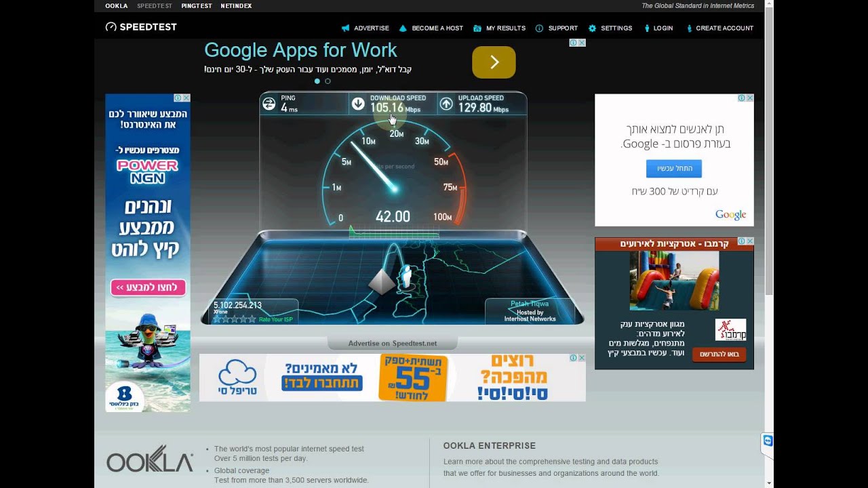Click the Login person icon
This screenshot has height=488, width=868.
point(646,28)
